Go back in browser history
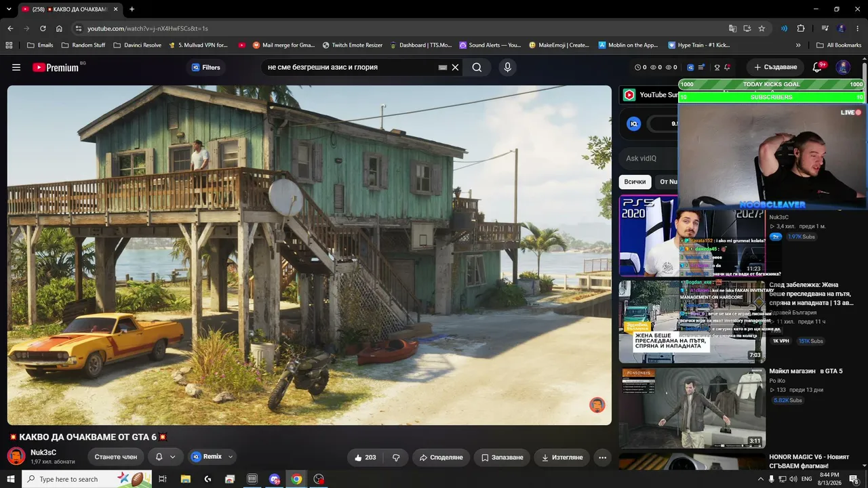Screen dimensions: 868x488 pyautogui.click(x=10, y=28)
